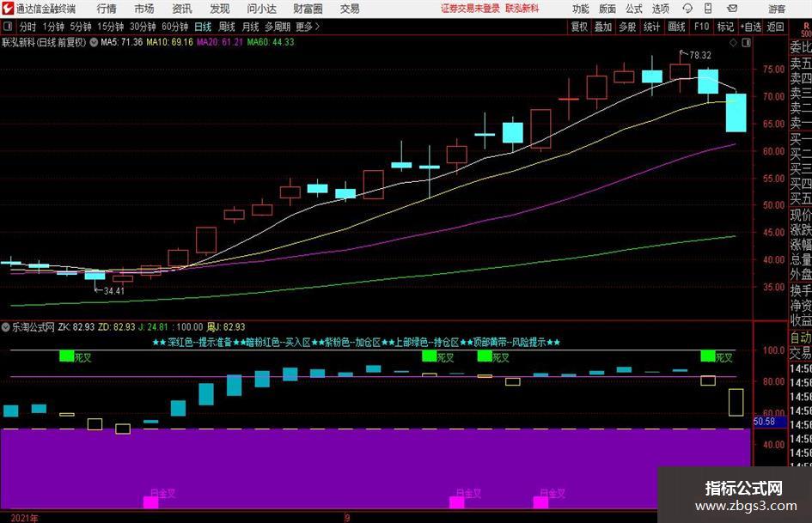Click the 2021年 date label on time axis
This screenshot has width=812, height=523.
tap(24, 518)
